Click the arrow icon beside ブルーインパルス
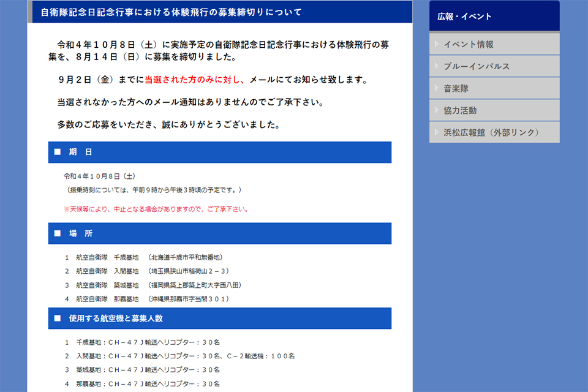Screen dimensions: 588x392 click(437, 66)
